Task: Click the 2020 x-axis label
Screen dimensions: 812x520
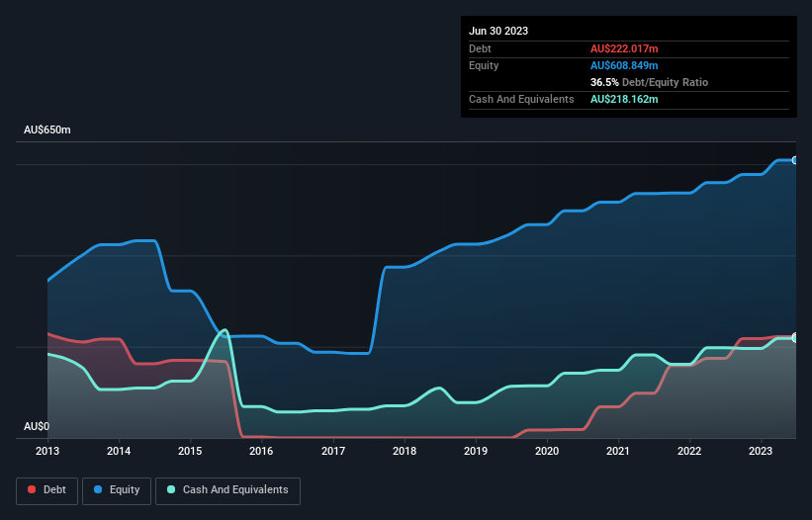Action: click(547, 451)
